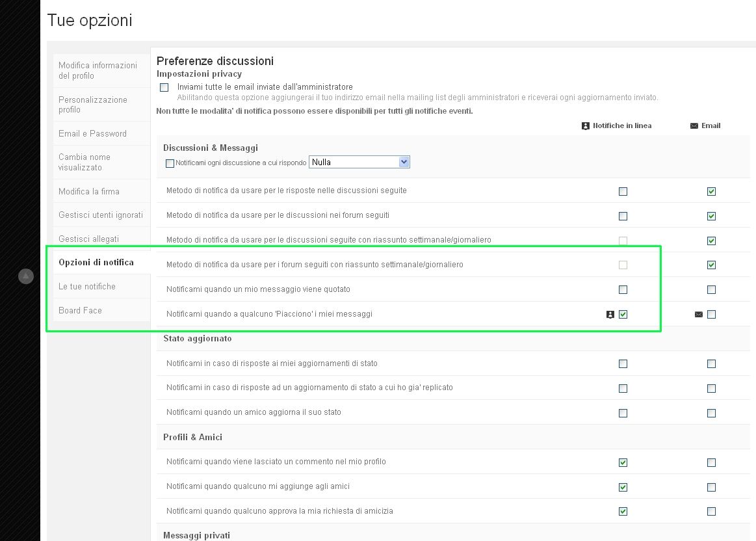The image size is (756, 541).
Task: Open 'Personalizzazione profilo' in sidebar
Action: point(93,105)
